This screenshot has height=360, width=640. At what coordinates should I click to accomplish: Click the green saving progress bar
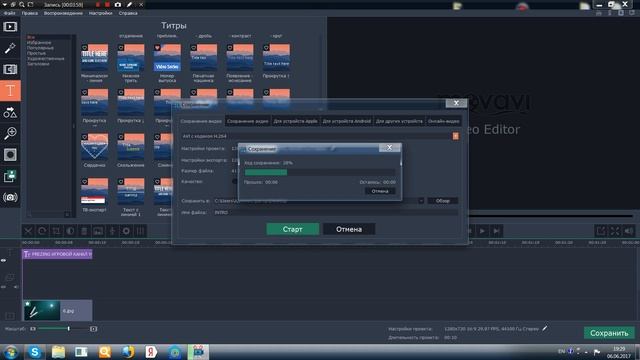click(266, 173)
